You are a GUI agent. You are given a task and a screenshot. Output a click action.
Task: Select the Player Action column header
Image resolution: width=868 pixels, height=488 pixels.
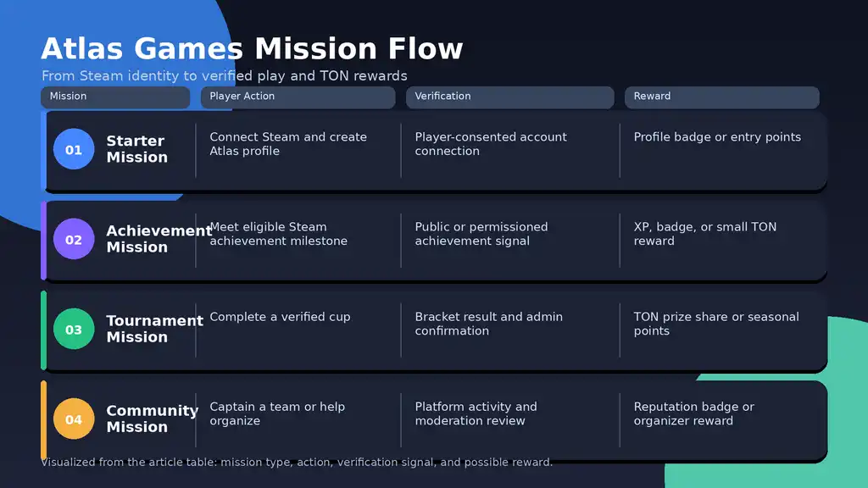[x=298, y=97]
